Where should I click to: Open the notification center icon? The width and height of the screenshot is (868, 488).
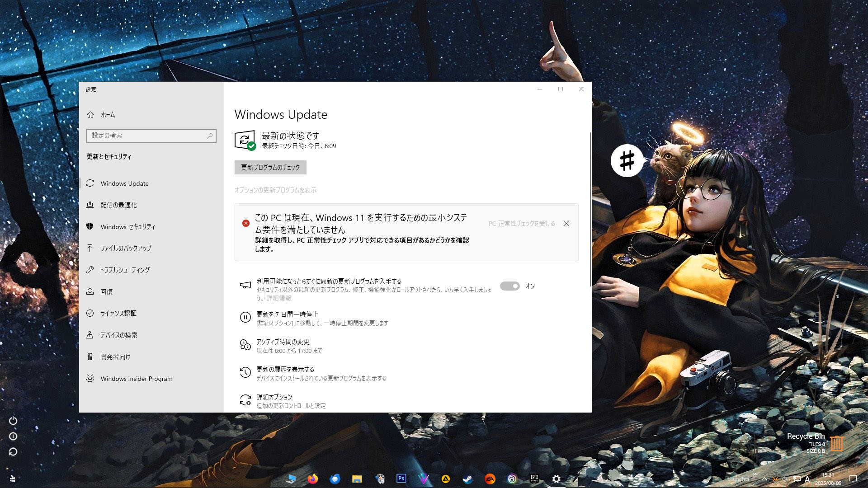(x=853, y=479)
